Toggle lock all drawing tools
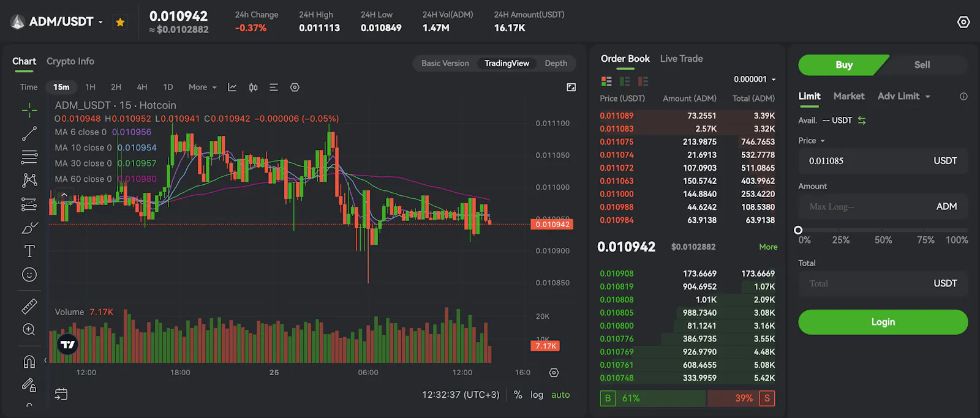The height and width of the screenshot is (418, 980). 29,385
